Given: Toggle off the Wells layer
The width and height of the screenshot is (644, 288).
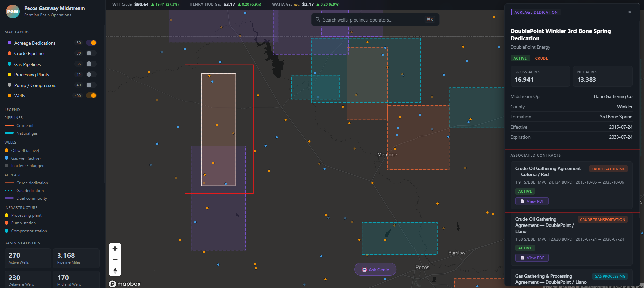Looking at the screenshot, I should [91, 96].
